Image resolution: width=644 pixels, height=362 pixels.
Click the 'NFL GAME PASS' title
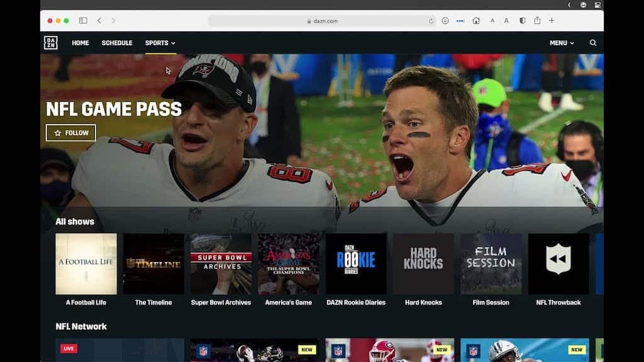point(114,109)
